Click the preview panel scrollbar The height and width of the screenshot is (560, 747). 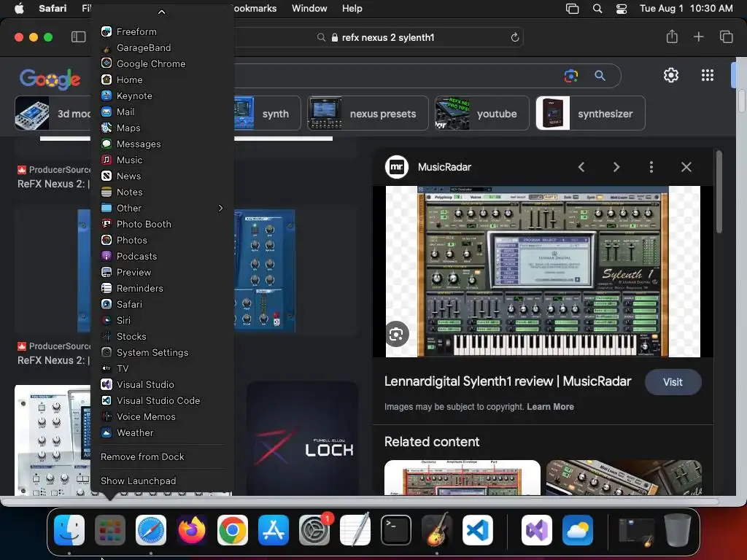pyautogui.click(x=719, y=192)
